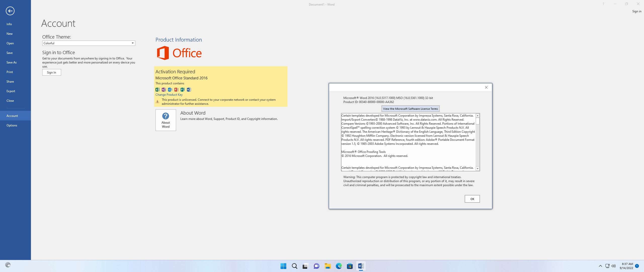The height and width of the screenshot is (272, 644).
Task: Click the About Word heading text
Action: tap(193, 113)
